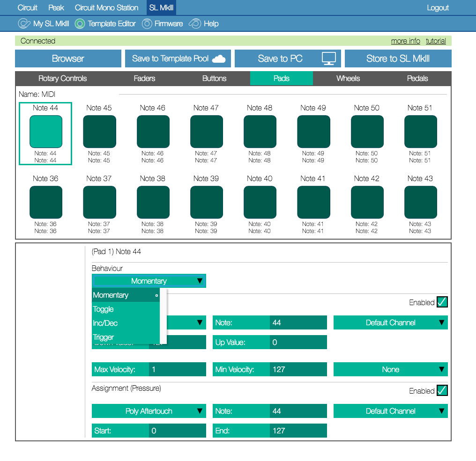Click the Min Velocity value field

pos(298,369)
